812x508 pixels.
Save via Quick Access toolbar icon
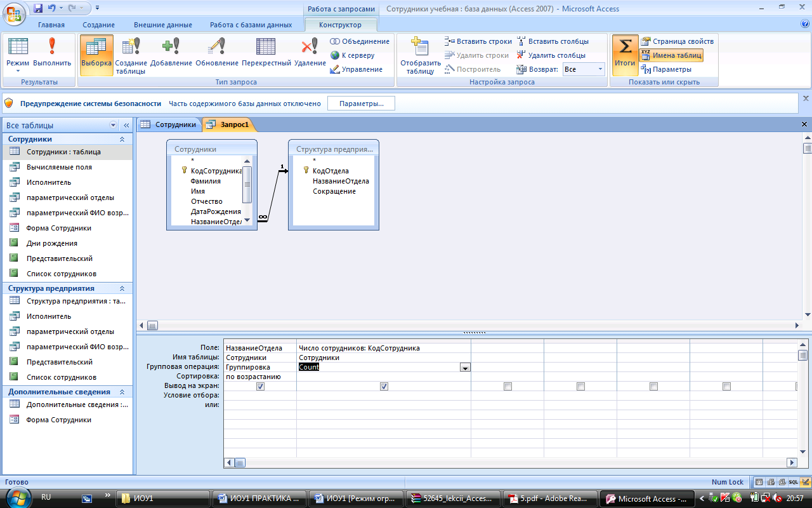click(x=38, y=9)
